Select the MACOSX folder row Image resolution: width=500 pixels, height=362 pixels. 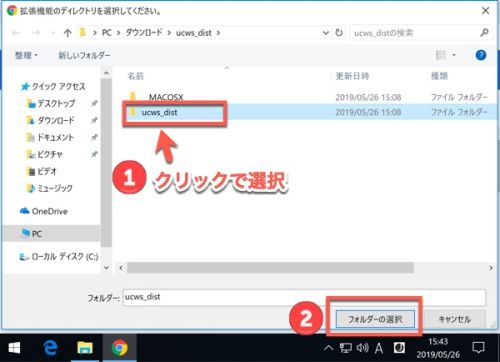[308, 97]
